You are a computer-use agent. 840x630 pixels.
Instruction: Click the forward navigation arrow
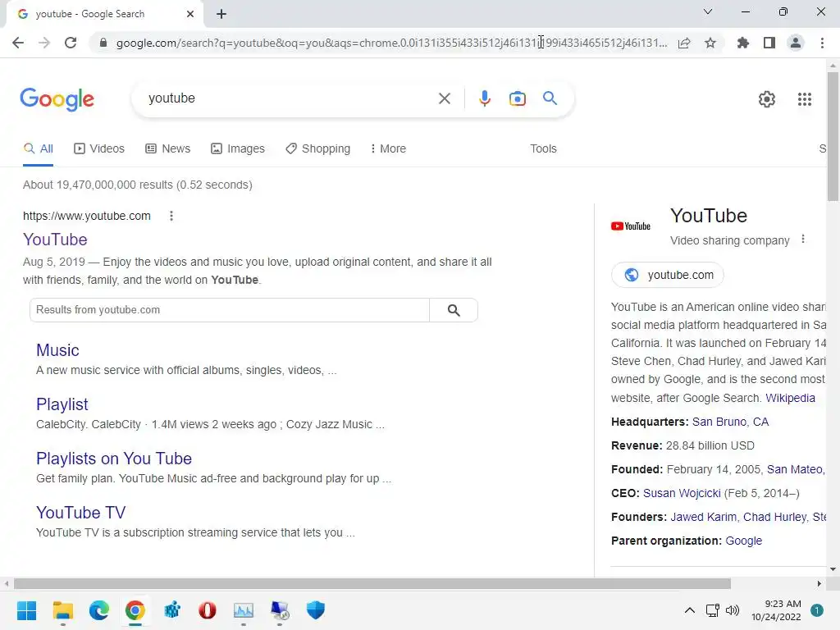tap(44, 43)
